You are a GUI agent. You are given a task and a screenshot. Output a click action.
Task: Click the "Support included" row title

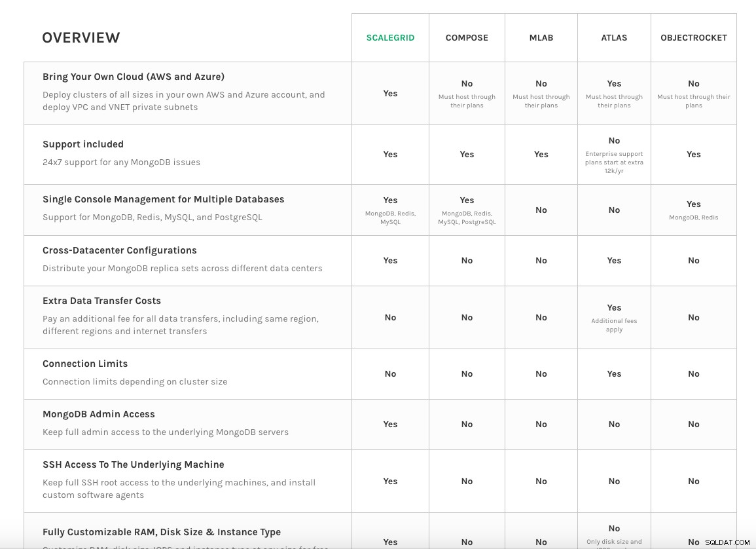(x=83, y=144)
